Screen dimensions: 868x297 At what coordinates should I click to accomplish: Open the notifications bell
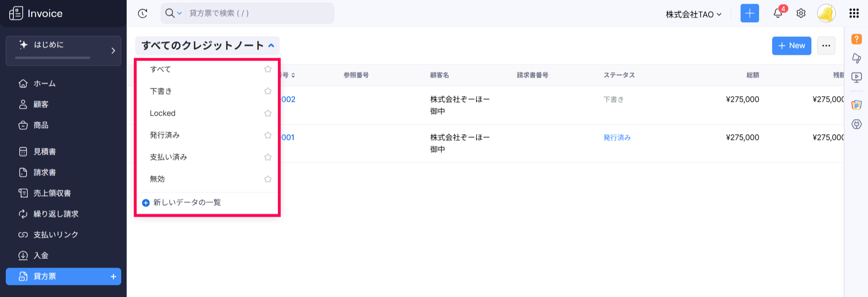(x=778, y=13)
